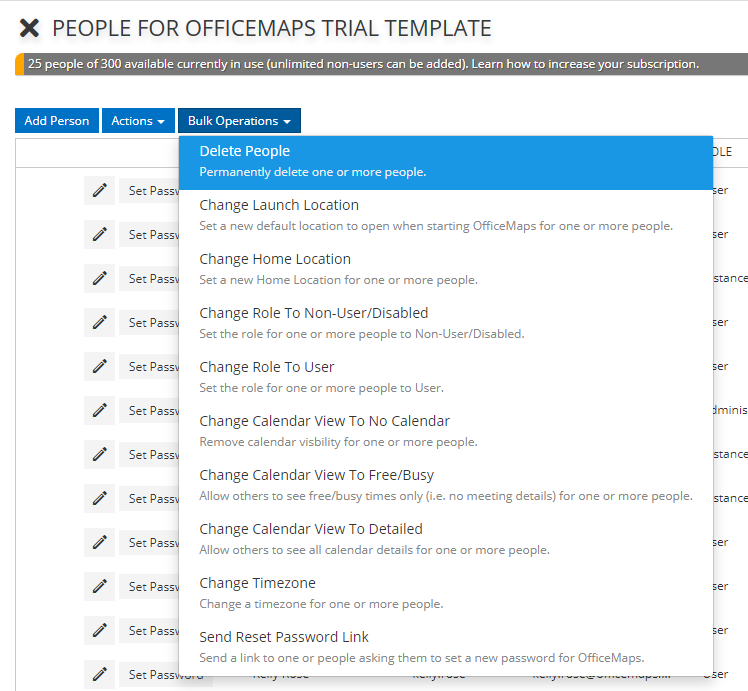The height and width of the screenshot is (691, 748).
Task: Pick Change Role To Non-User/Disabled
Action: 446,323
